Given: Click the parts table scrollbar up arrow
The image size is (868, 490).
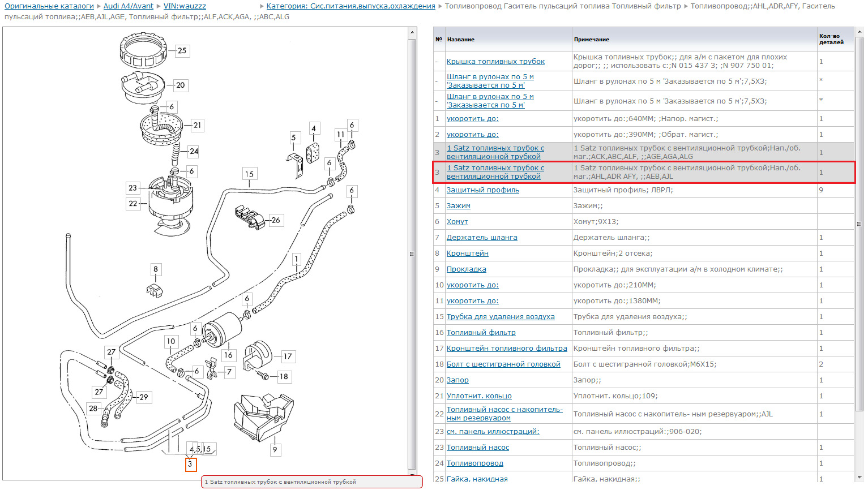Looking at the screenshot, I should point(859,32).
